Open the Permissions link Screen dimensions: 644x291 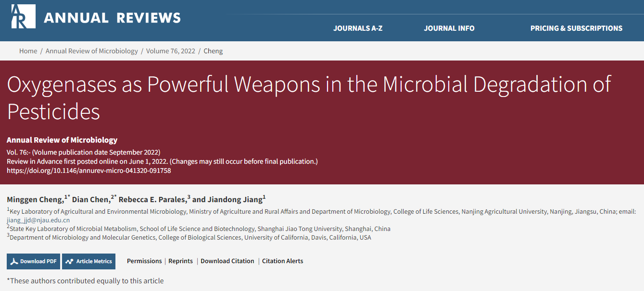pyautogui.click(x=144, y=261)
